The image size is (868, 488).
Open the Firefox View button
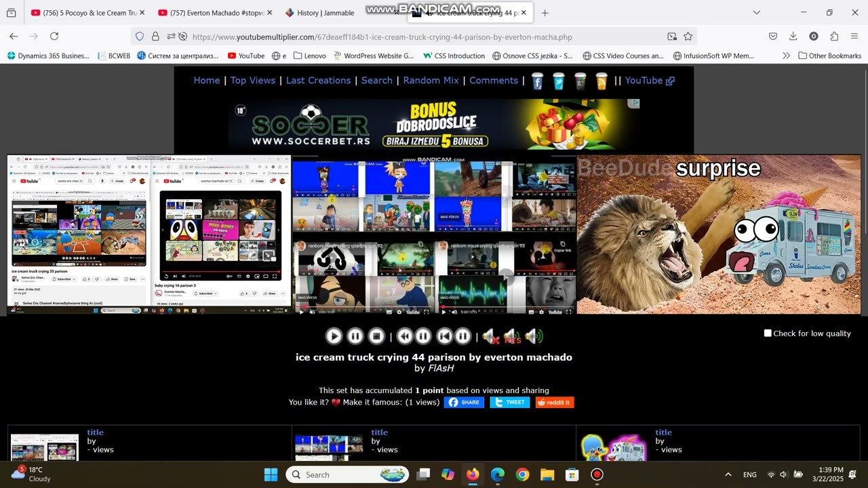point(12,13)
